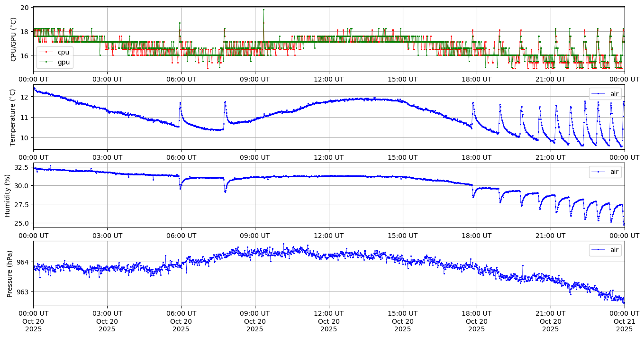Screen dimensions: 644x337
Task: Click the Temperature (°C) y-axis label
Action: click(13, 117)
